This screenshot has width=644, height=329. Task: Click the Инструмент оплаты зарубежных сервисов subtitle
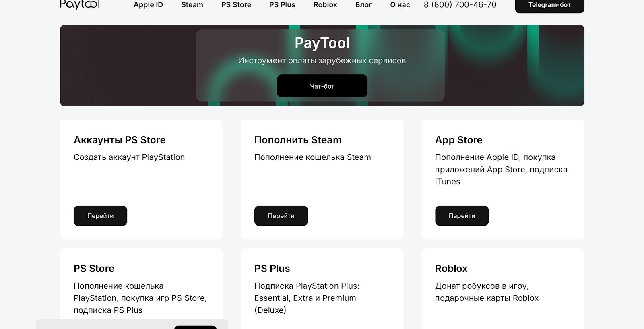click(322, 60)
